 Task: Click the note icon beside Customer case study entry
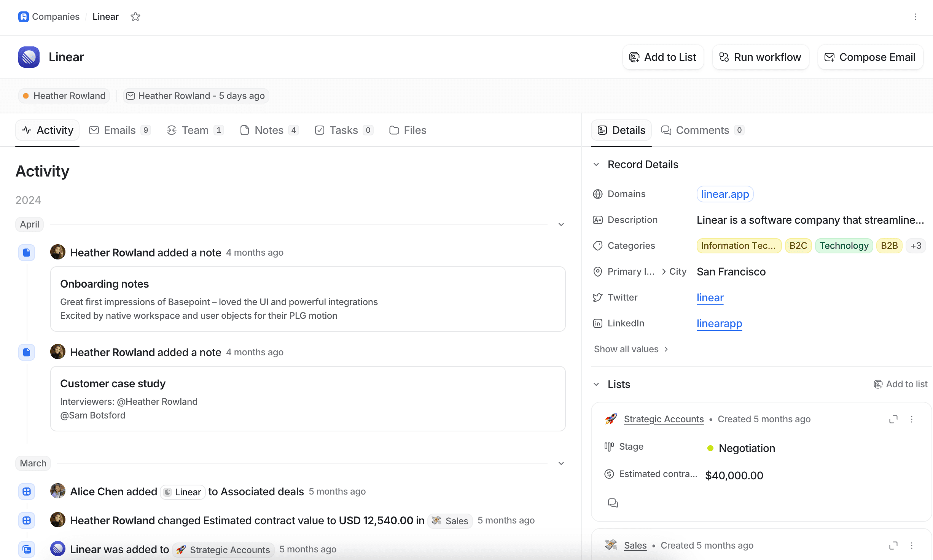[27, 352]
